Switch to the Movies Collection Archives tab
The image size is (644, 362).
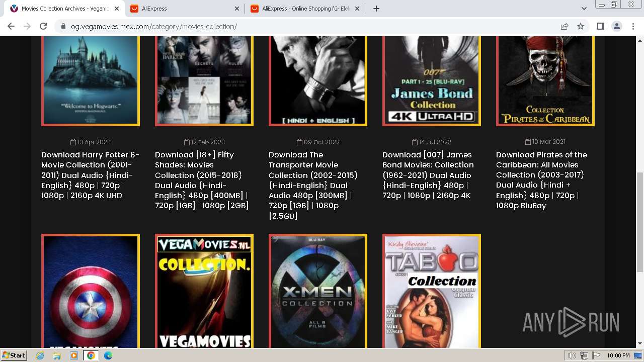pyautogui.click(x=64, y=9)
